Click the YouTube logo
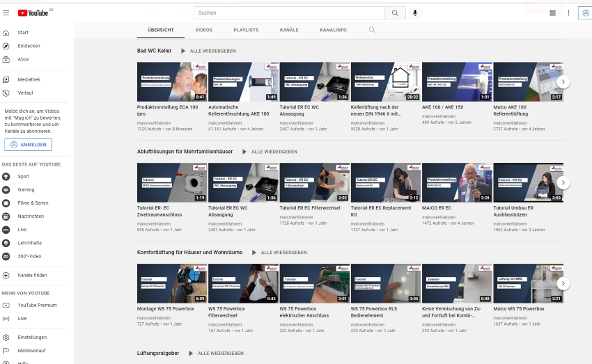Screen dimensions: 592x364 (33, 13)
